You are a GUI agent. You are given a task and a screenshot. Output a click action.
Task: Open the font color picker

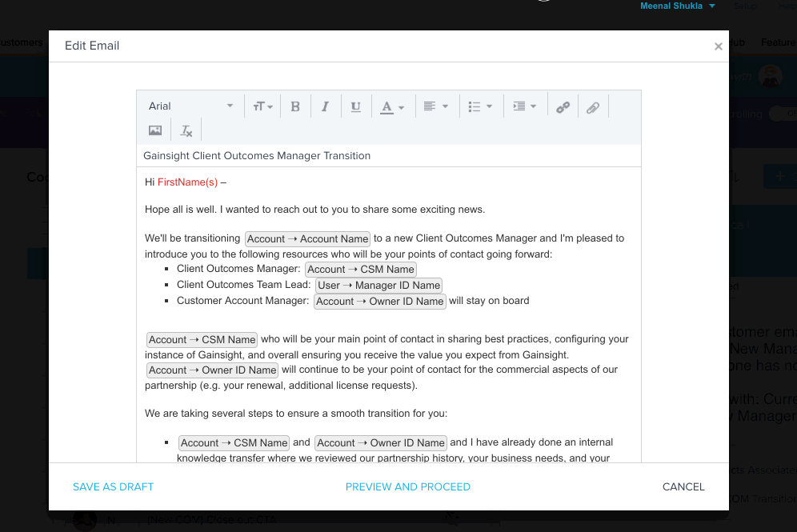tap(392, 106)
